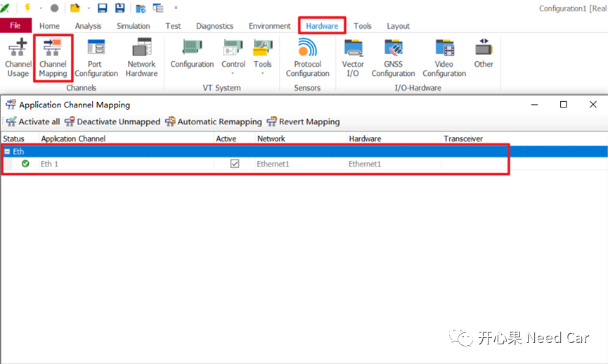Screen dimensions: 608x364
Task: Click the Channel Mapping icon
Action: tap(53, 58)
